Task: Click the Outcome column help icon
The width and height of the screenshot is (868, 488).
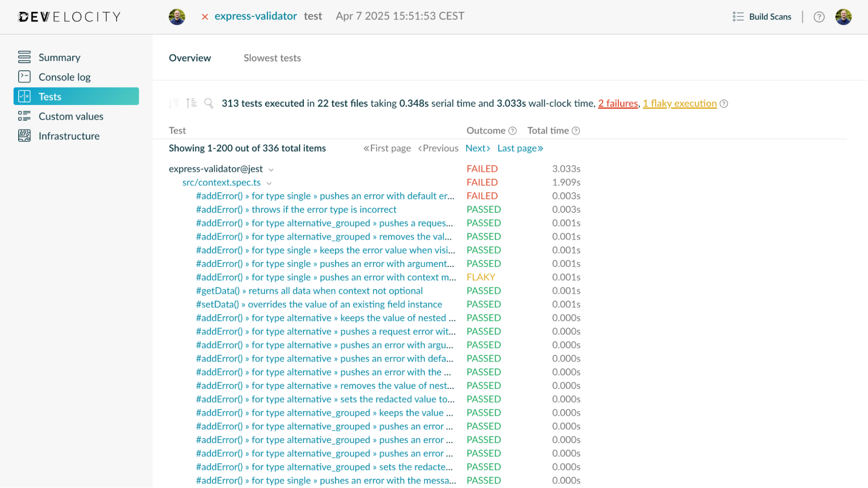Action: (x=512, y=131)
